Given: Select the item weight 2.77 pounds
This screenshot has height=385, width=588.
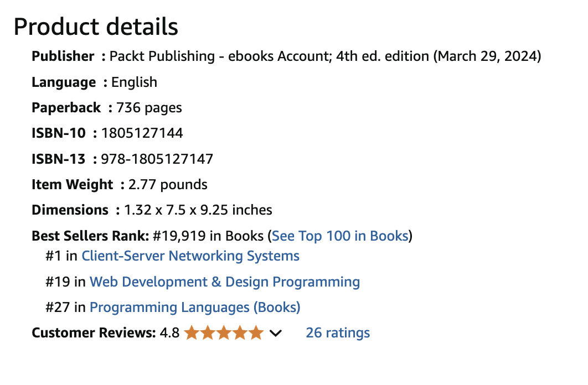Looking at the screenshot, I should pos(168,185).
